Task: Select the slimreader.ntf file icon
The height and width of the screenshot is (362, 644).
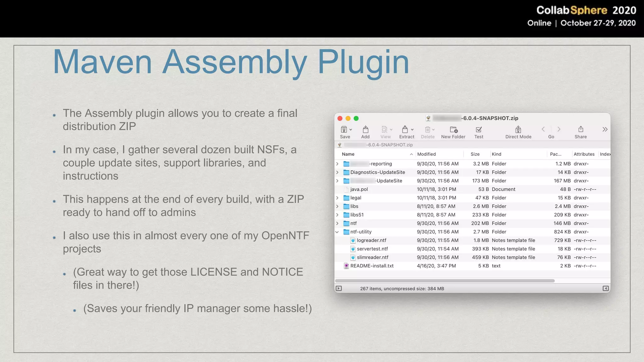Action: tap(353, 257)
